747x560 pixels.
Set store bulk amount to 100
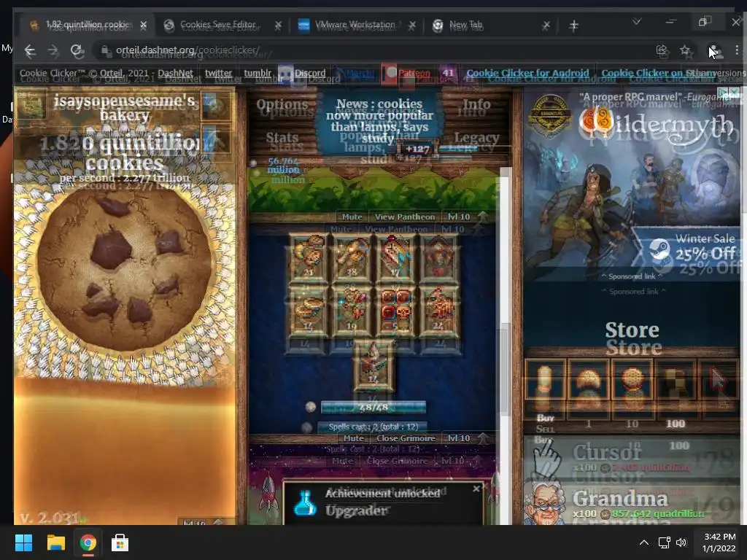tap(675, 424)
